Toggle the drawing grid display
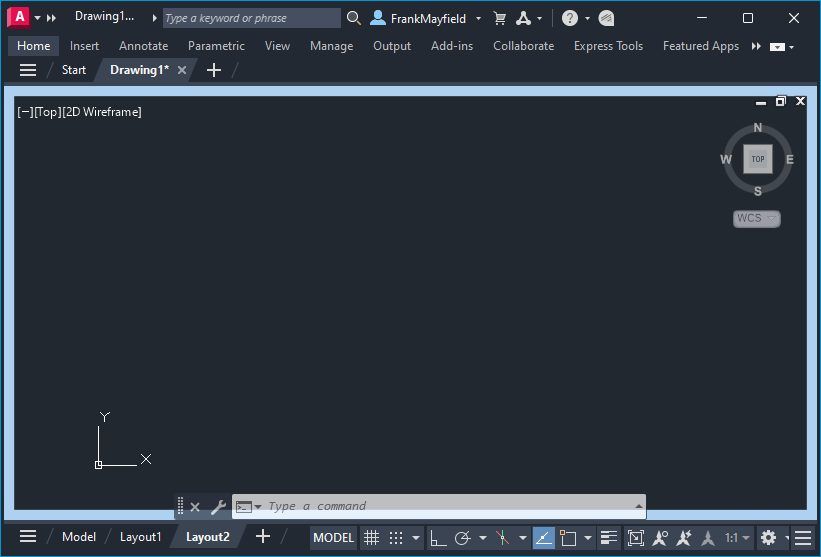The height and width of the screenshot is (557, 821). pyautogui.click(x=371, y=538)
